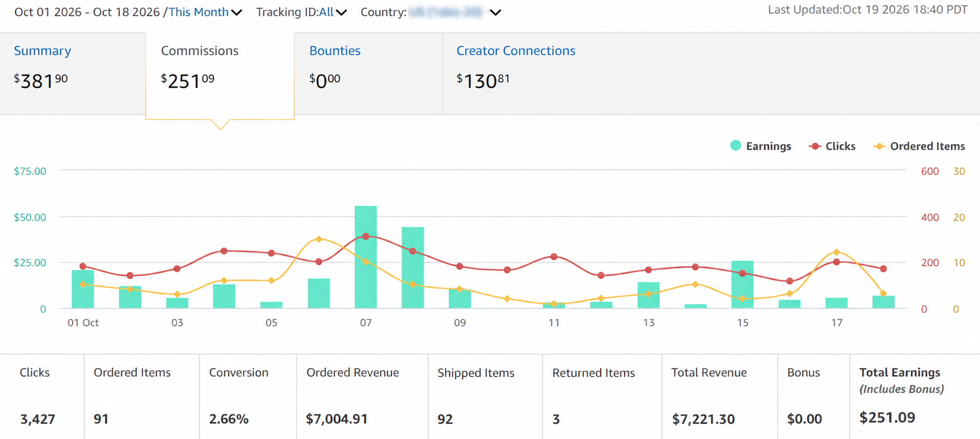Click the Clicks total value 3,427
This screenshot has width=980, height=439.
coord(38,419)
